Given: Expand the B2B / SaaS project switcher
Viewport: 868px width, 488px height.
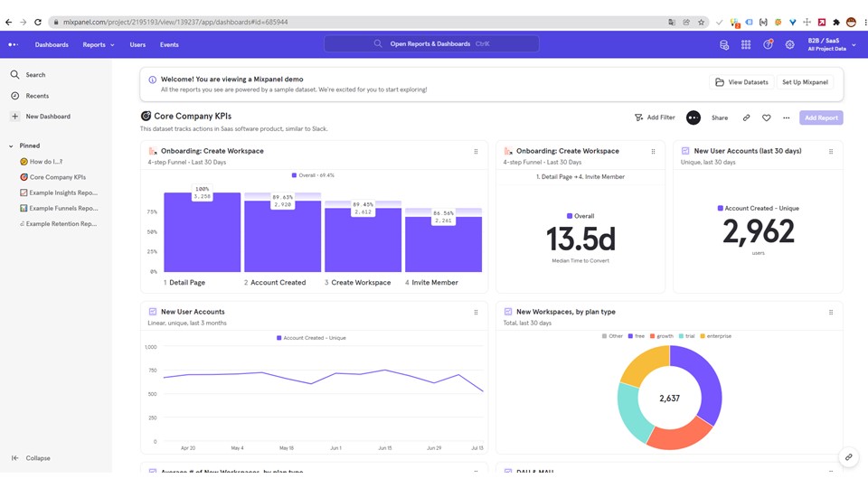Looking at the screenshot, I should pos(832,45).
